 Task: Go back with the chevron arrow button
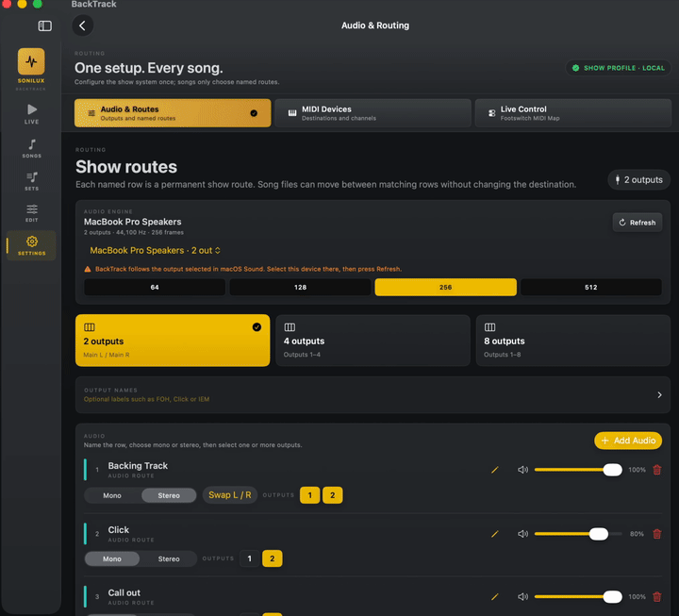(x=82, y=25)
